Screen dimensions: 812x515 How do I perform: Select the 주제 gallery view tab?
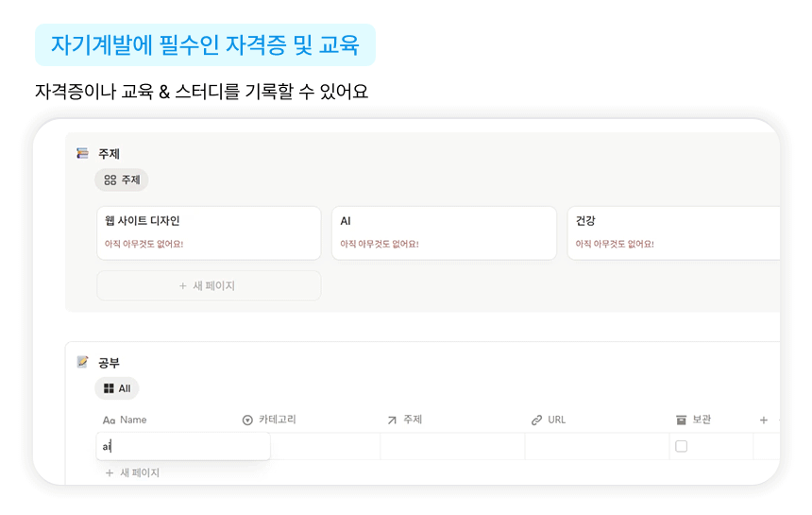122,180
